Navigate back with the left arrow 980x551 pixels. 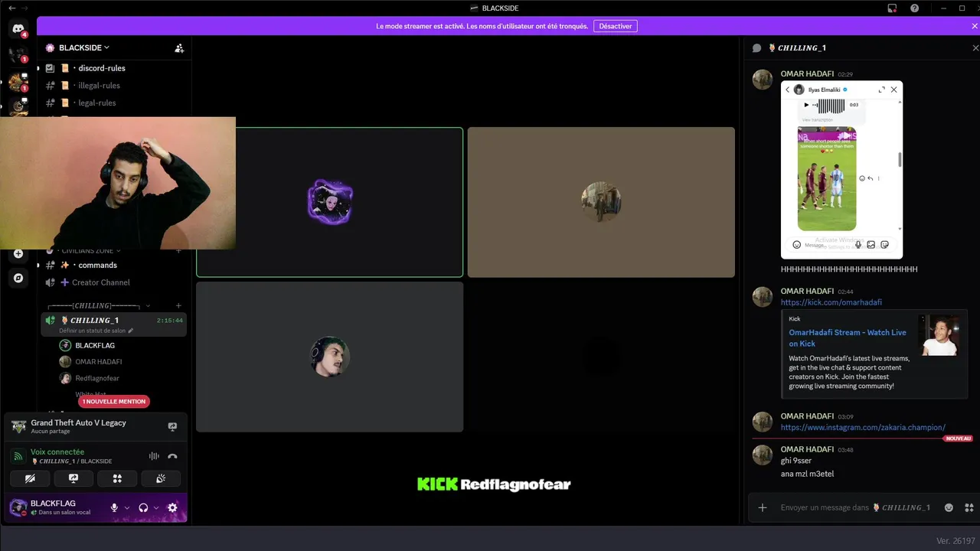point(11,8)
